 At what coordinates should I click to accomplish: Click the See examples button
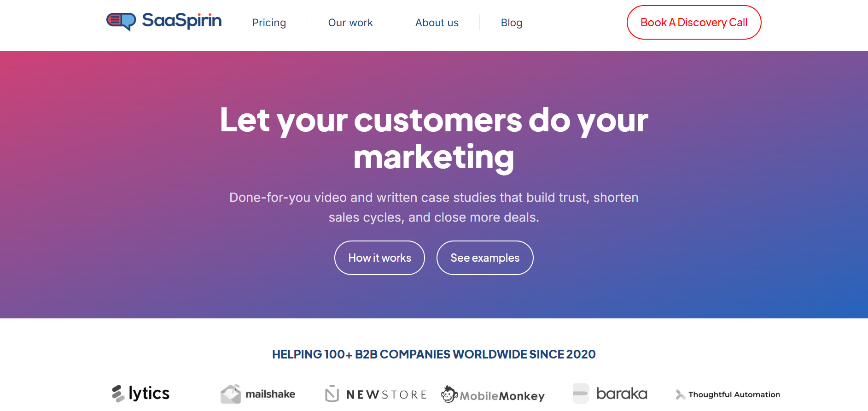click(x=484, y=258)
